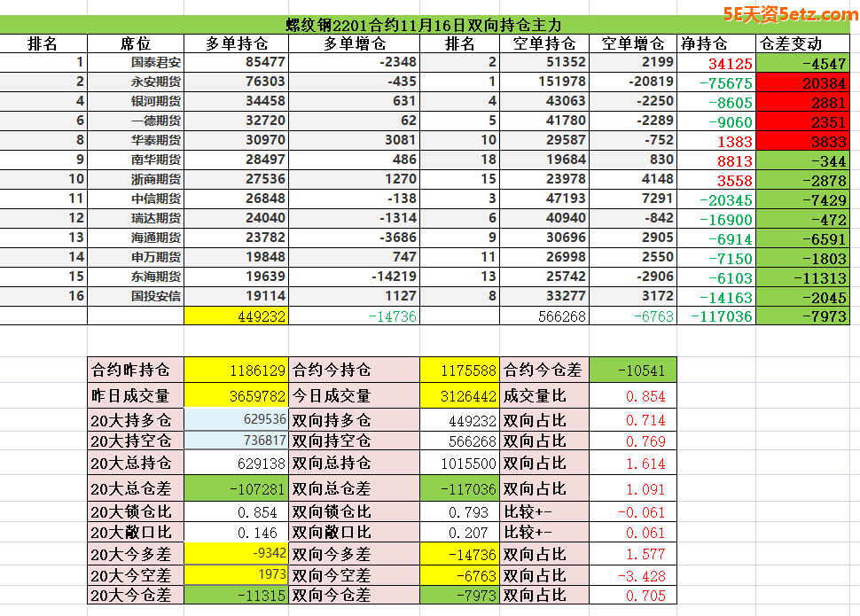Click the red cell showing 3833
The height and width of the screenshot is (616, 860).
coord(807,141)
